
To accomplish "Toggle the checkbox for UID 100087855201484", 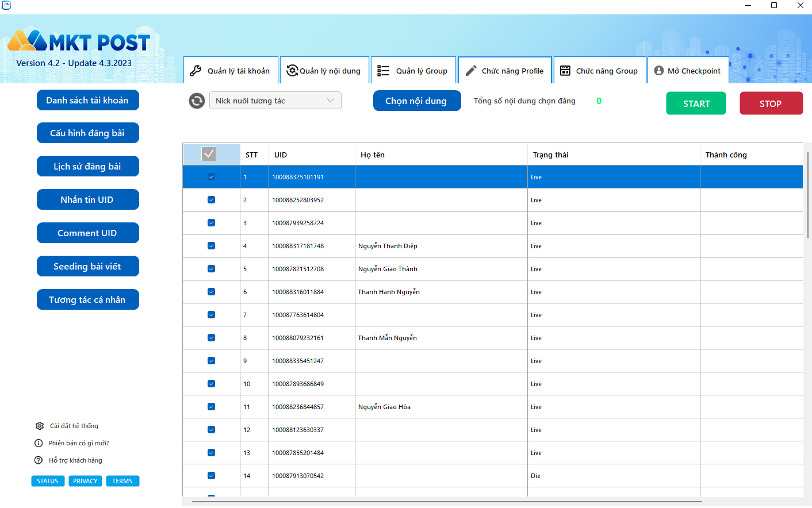I will (211, 453).
